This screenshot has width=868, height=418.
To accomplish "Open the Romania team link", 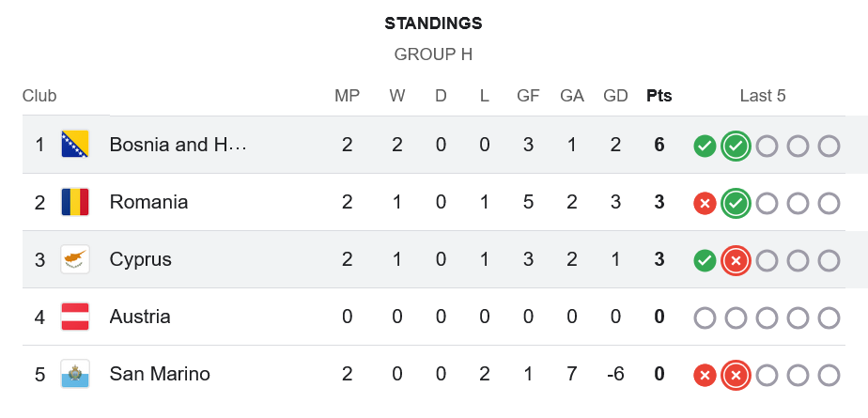I will (148, 202).
